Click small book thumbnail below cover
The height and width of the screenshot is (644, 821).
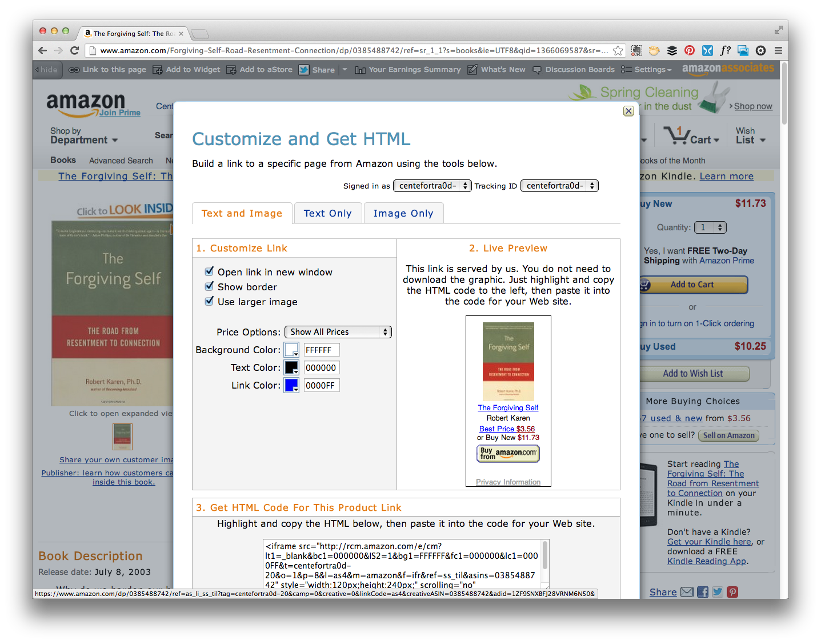[x=122, y=437]
